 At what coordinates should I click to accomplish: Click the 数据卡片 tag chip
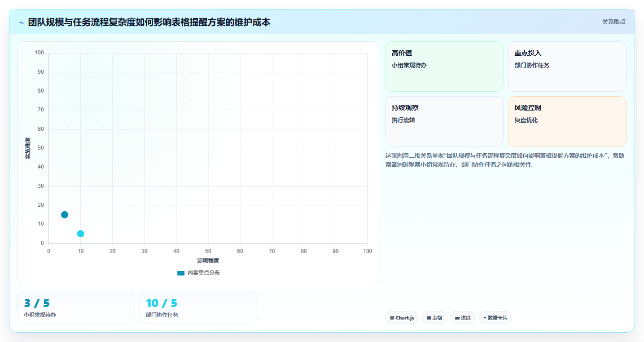(x=495, y=318)
